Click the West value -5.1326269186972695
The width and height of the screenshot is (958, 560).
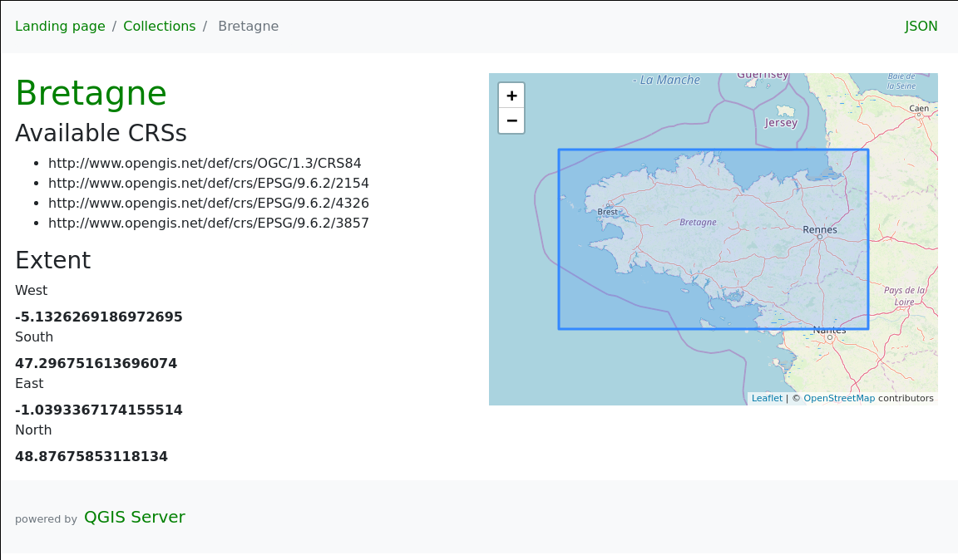tap(99, 317)
